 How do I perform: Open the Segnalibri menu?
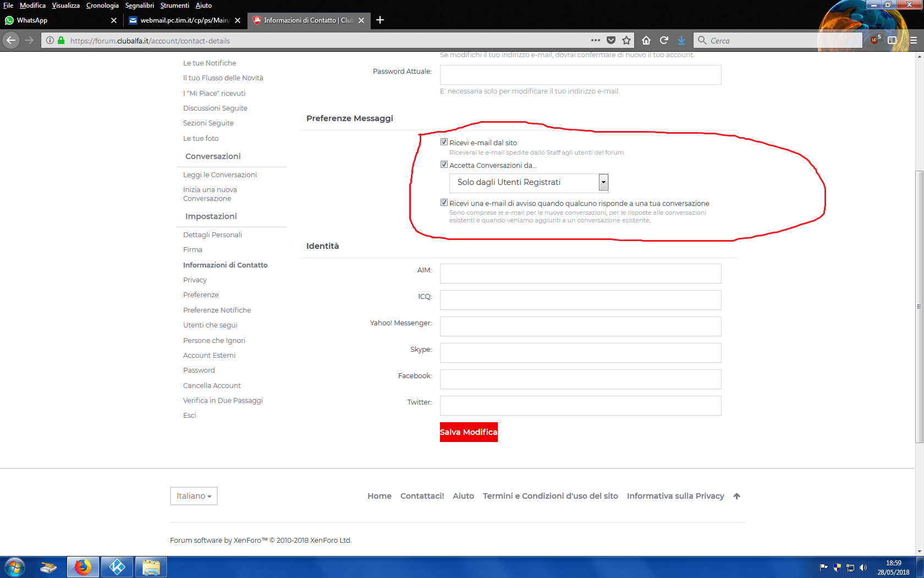tap(139, 6)
